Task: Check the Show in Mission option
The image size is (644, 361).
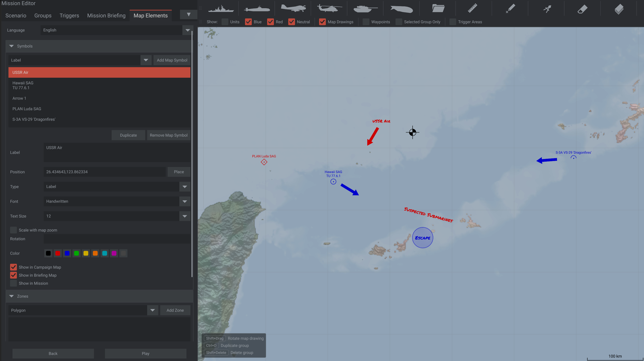Action: coord(14,283)
